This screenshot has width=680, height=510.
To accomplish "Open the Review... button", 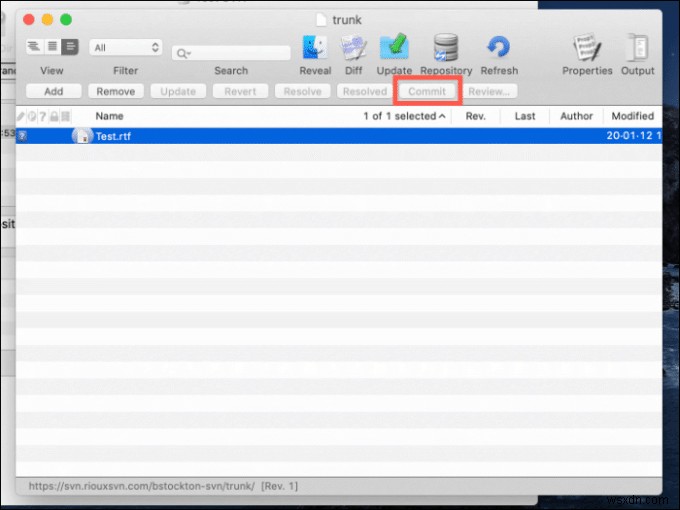I will tap(489, 92).
